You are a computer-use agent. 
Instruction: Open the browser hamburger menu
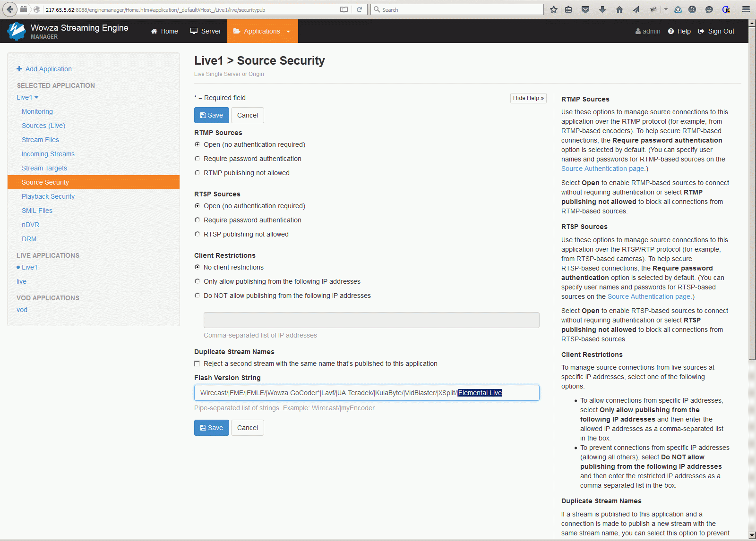[x=746, y=9]
